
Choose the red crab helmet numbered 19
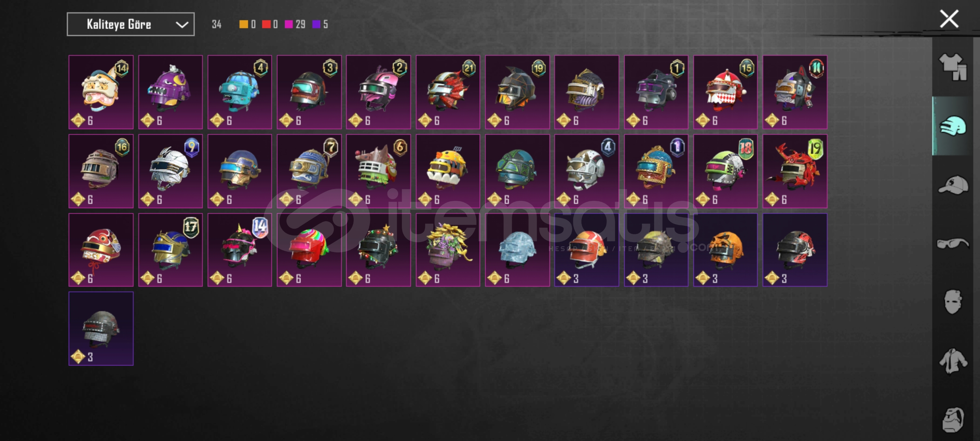pos(795,171)
